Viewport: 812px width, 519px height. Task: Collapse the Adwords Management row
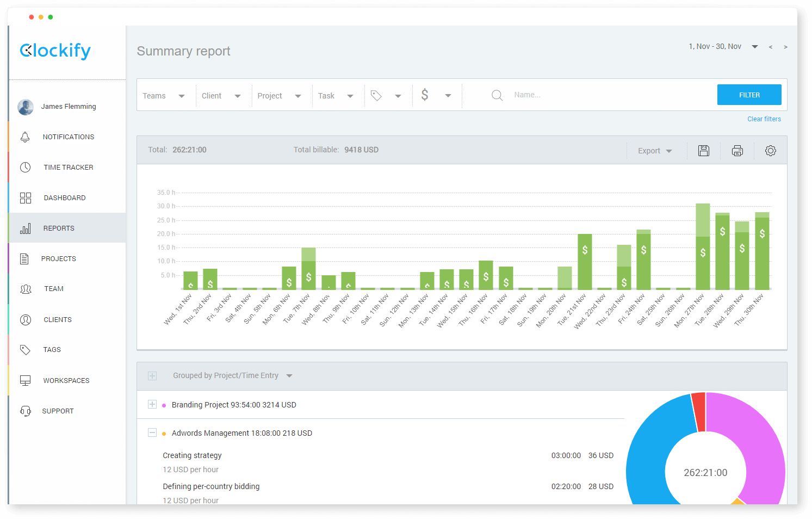click(152, 432)
